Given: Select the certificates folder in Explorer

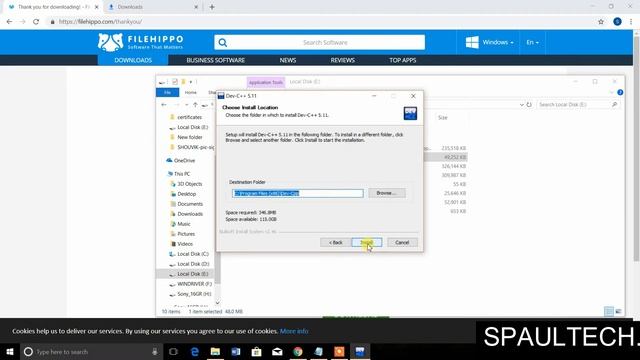Looking at the screenshot, I should pyautogui.click(x=189, y=117).
